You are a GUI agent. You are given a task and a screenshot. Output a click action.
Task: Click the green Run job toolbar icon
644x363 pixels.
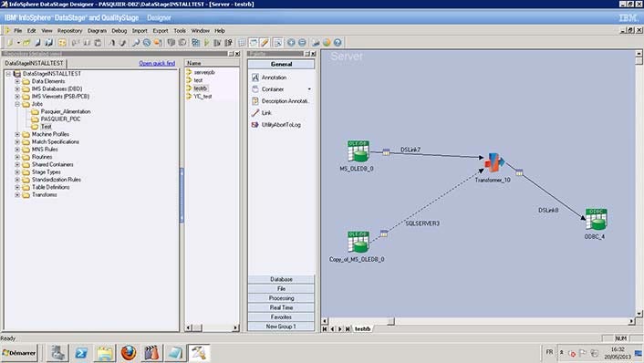point(206,42)
